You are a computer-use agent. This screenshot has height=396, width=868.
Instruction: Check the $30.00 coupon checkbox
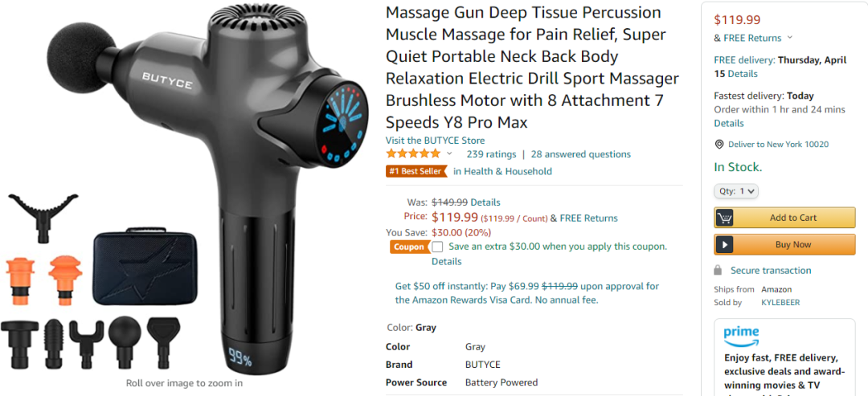pyautogui.click(x=437, y=247)
